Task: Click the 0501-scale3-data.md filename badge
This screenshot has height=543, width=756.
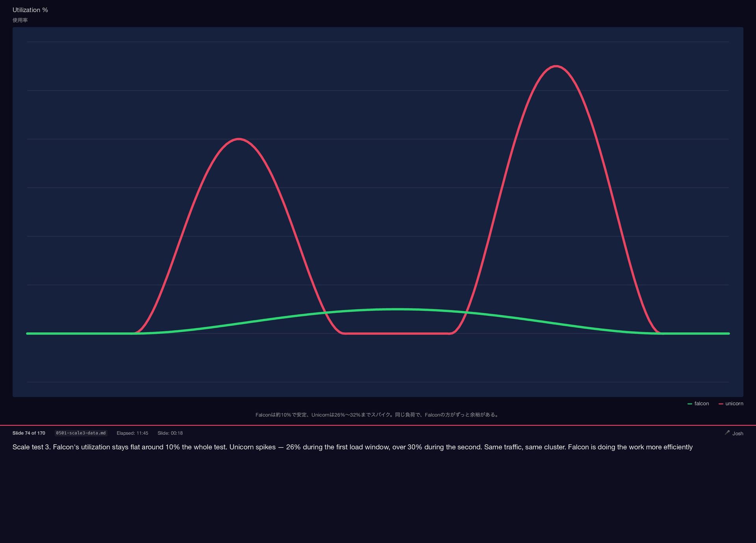Action: (x=81, y=433)
